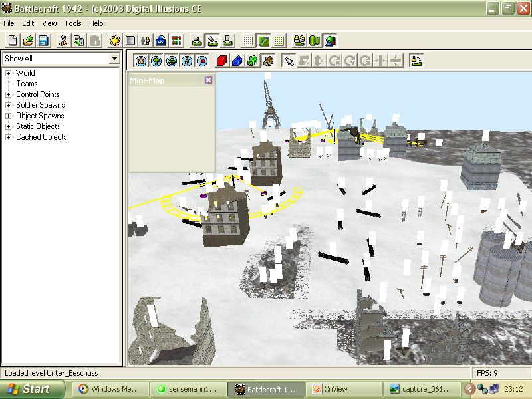Select Teams in the tree list
The height and width of the screenshot is (399, 532).
(x=27, y=84)
